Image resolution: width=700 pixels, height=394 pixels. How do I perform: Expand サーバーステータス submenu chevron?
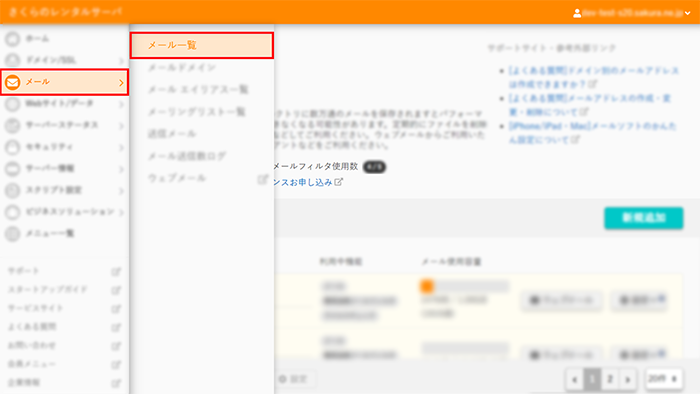121,126
